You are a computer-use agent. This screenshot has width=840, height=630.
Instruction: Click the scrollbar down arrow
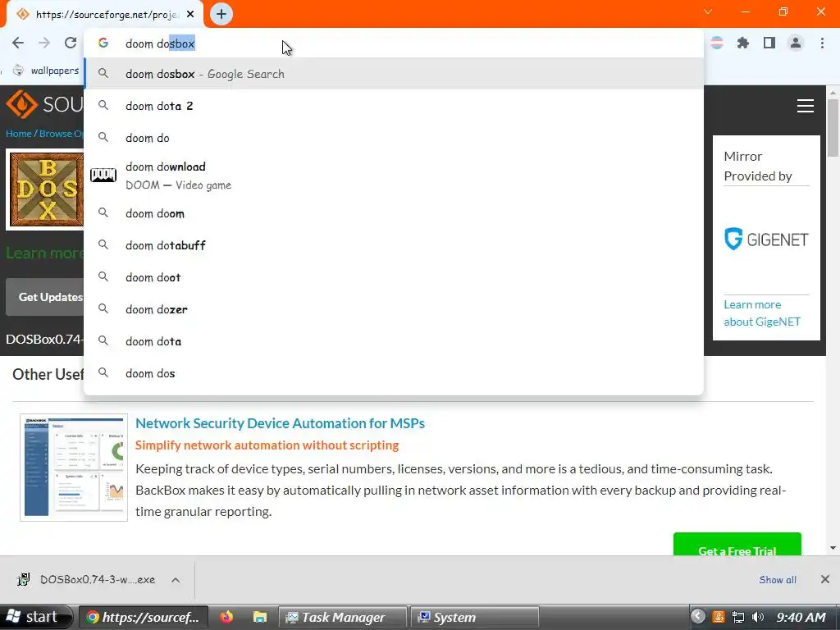tap(833, 548)
